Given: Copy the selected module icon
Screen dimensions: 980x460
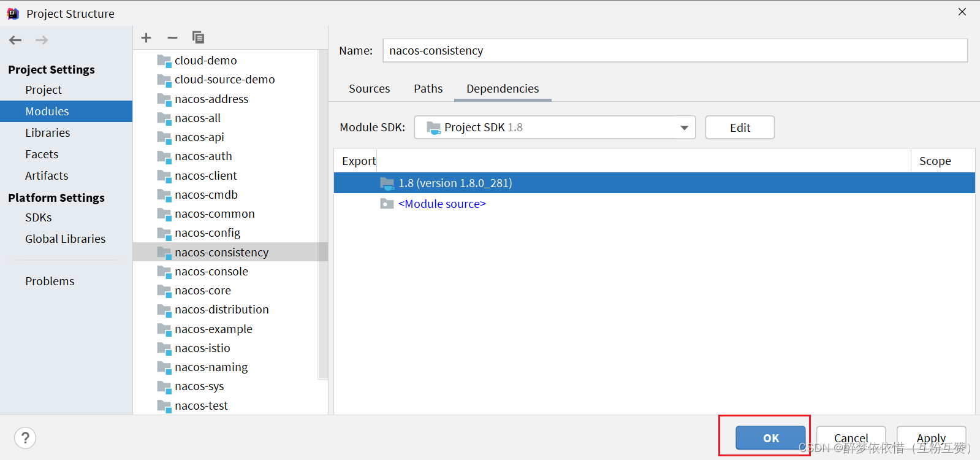Looking at the screenshot, I should tap(198, 37).
